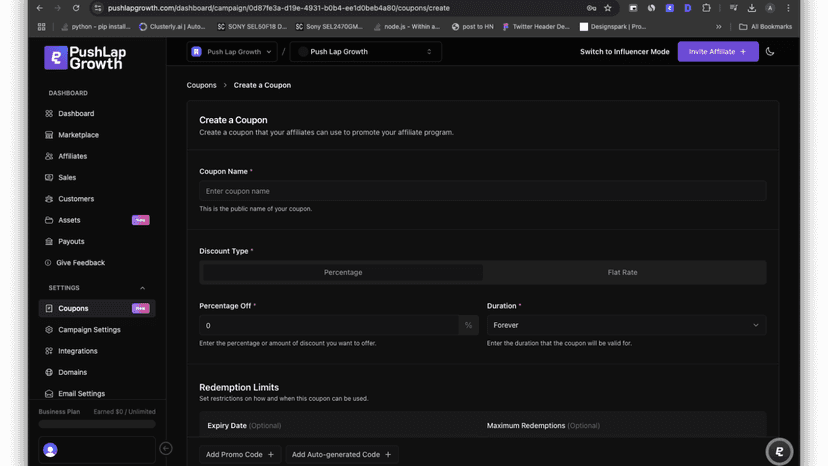The height and width of the screenshot is (466, 828).
Task: Click the Percentage Off input
Action: [x=329, y=325]
